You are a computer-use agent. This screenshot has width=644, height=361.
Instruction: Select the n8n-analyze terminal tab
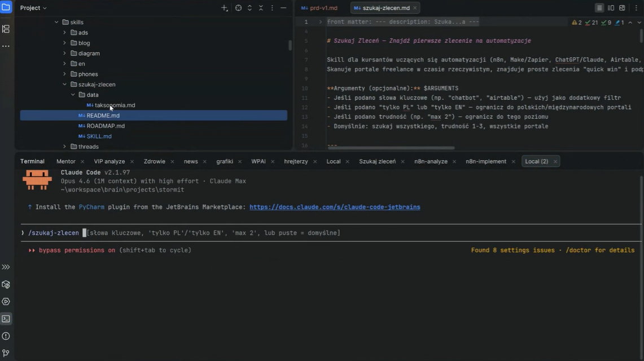tap(431, 161)
